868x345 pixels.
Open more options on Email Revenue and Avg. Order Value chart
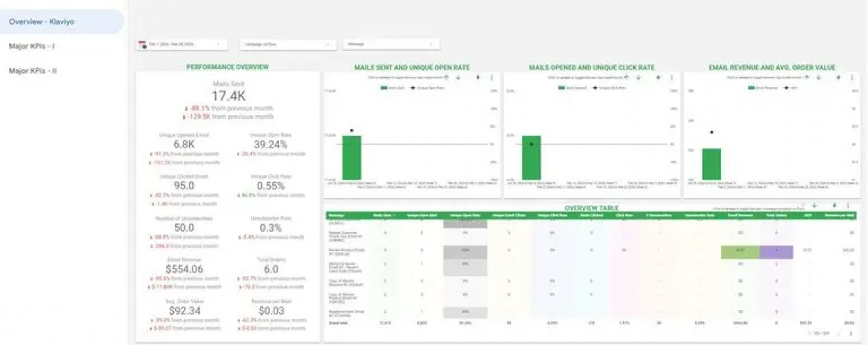(851, 77)
